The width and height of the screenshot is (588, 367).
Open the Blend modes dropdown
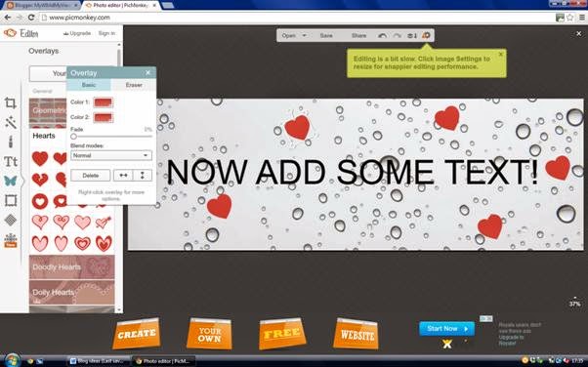click(111, 155)
